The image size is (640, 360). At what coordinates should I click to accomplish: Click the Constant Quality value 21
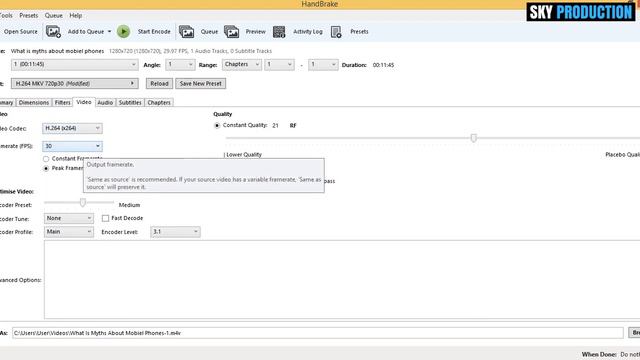[x=276, y=125]
